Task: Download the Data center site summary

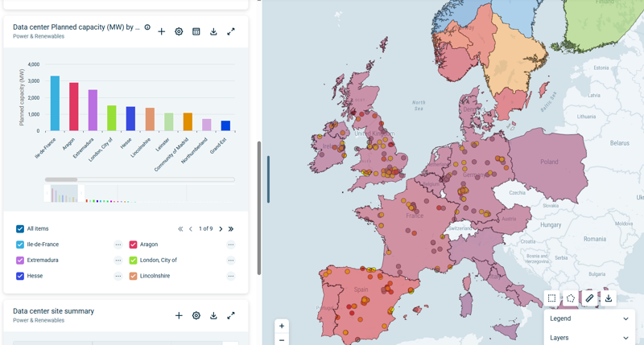Action: tap(213, 315)
